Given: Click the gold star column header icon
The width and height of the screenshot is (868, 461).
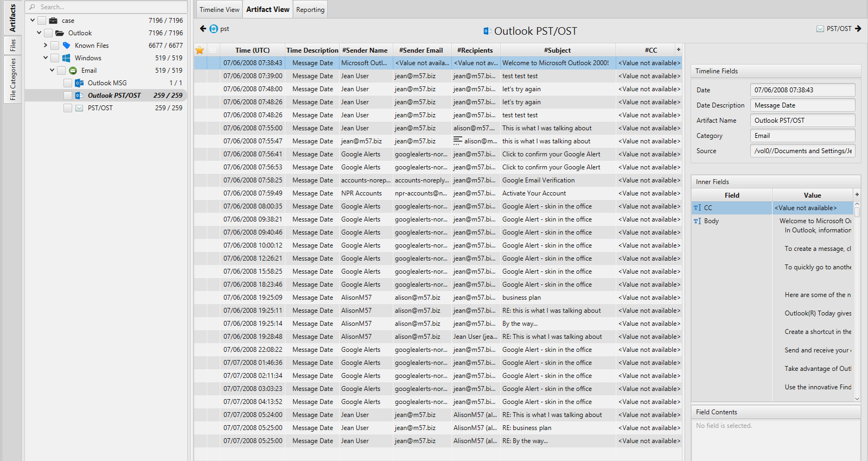Looking at the screenshot, I should tap(200, 50).
